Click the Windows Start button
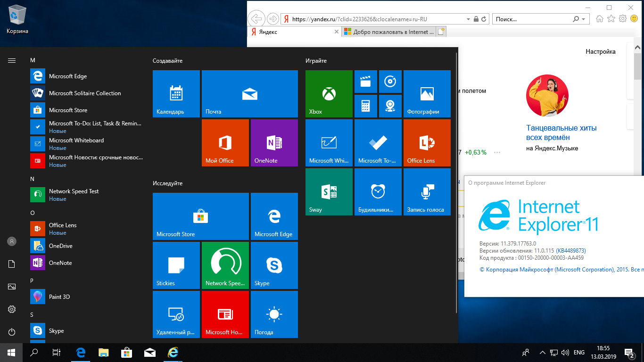This screenshot has width=644, height=362. pyautogui.click(x=11, y=353)
